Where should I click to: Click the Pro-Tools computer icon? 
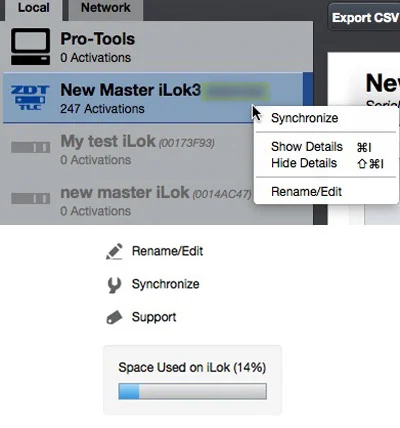(x=30, y=46)
